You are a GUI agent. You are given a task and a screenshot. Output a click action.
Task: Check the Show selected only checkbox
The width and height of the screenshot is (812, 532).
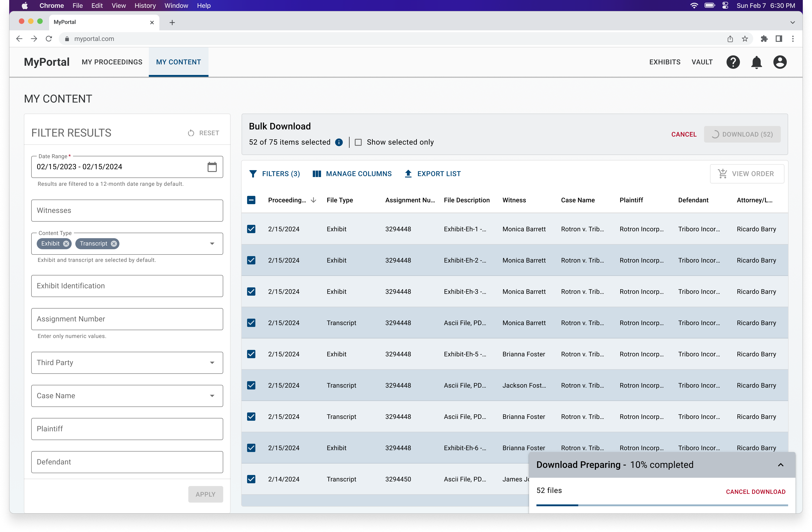(x=358, y=142)
